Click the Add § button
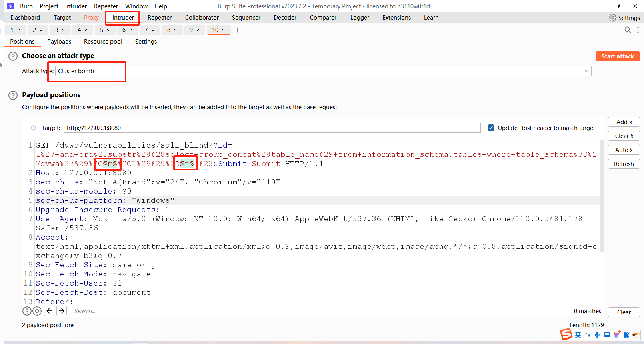The height and width of the screenshot is (344, 644). click(x=624, y=122)
